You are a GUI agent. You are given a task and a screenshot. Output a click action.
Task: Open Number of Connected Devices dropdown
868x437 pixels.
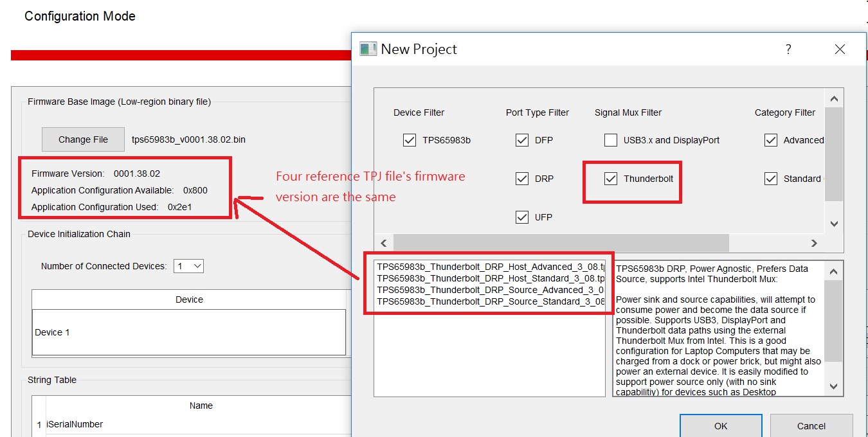(188, 266)
